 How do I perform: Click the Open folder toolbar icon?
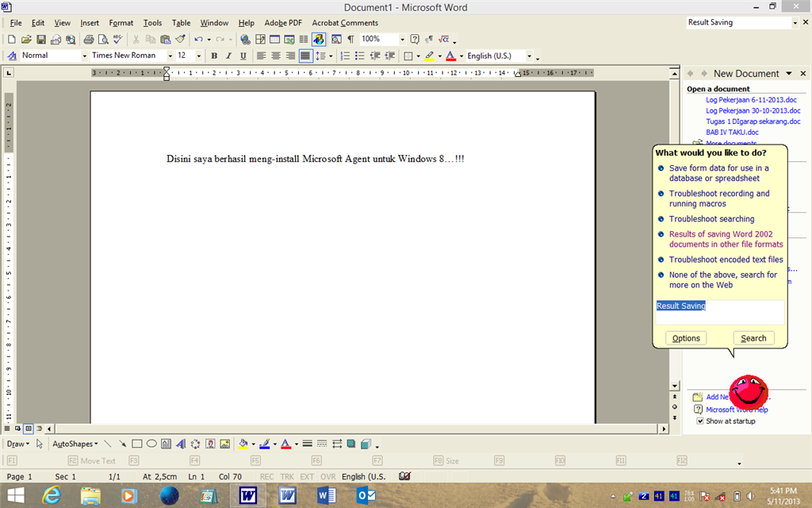26,40
